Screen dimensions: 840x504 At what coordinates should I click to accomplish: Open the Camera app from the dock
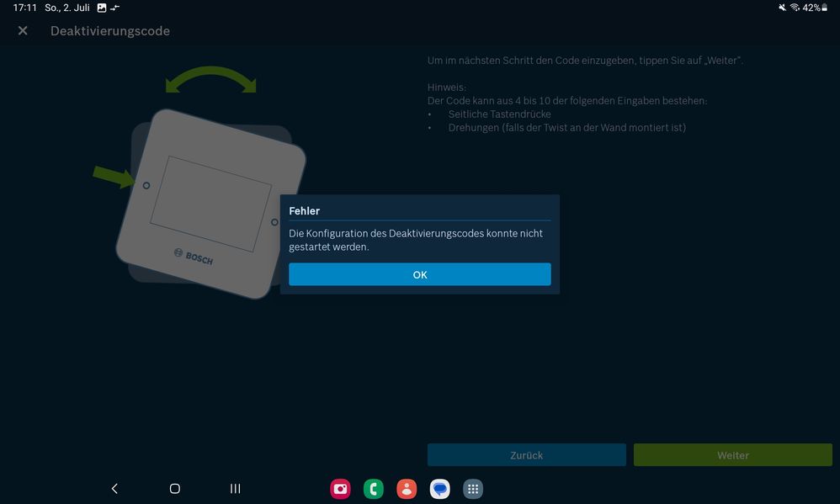[340, 488]
